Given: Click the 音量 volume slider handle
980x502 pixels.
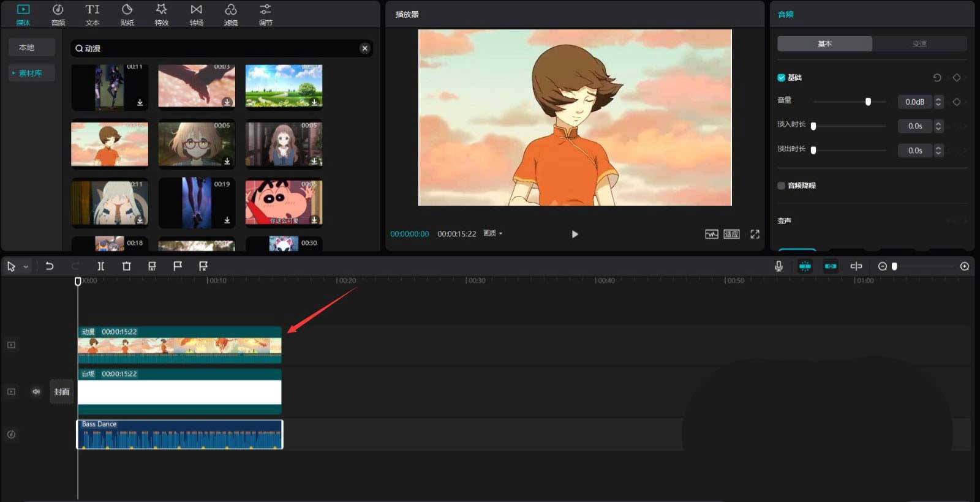Looking at the screenshot, I should (x=868, y=102).
